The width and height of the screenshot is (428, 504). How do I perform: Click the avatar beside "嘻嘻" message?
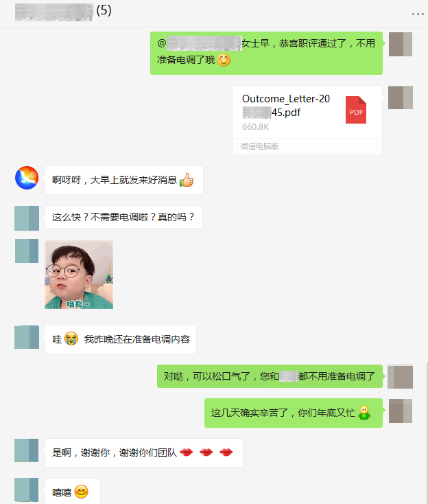coord(27,490)
